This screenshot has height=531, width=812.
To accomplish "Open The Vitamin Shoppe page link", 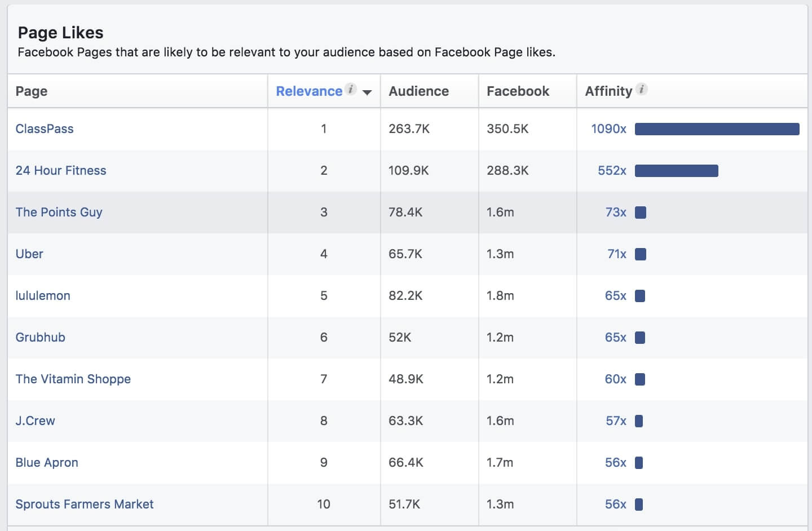I will [73, 379].
